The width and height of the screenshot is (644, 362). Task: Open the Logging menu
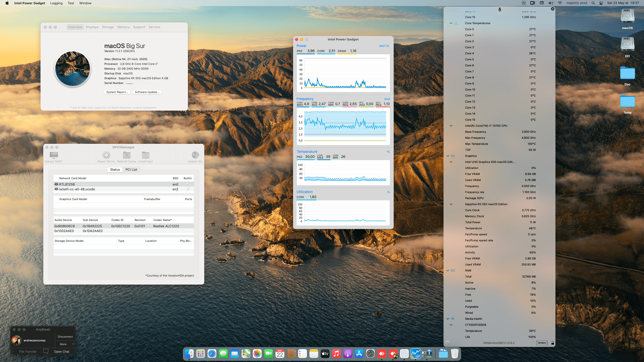(x=56, y=3)
